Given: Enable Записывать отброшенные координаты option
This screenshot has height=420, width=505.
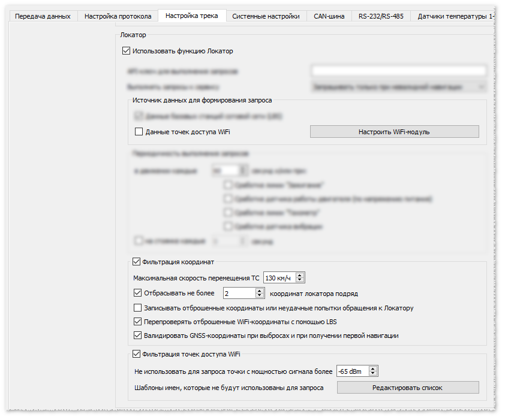Looking at the screenshot, I should pyautogui.click(x=138, y=309).
